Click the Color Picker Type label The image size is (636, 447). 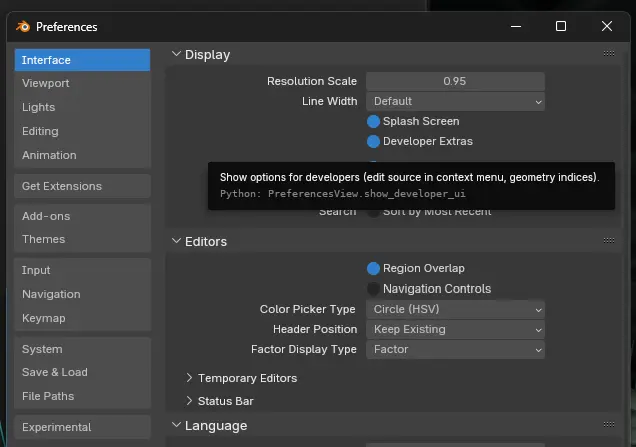click(307, 309)
